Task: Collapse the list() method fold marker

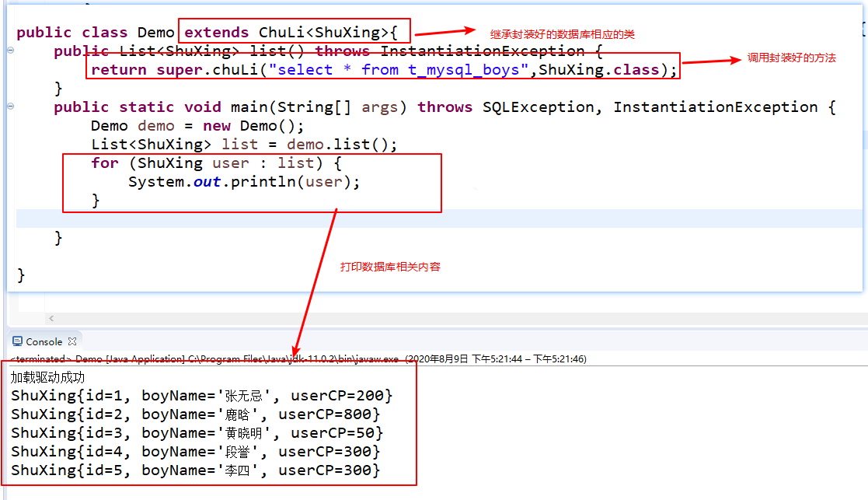Action: pos(11,51)
